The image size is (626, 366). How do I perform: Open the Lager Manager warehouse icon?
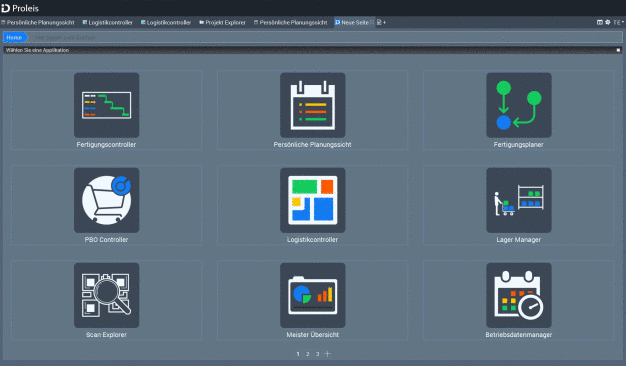519,200
